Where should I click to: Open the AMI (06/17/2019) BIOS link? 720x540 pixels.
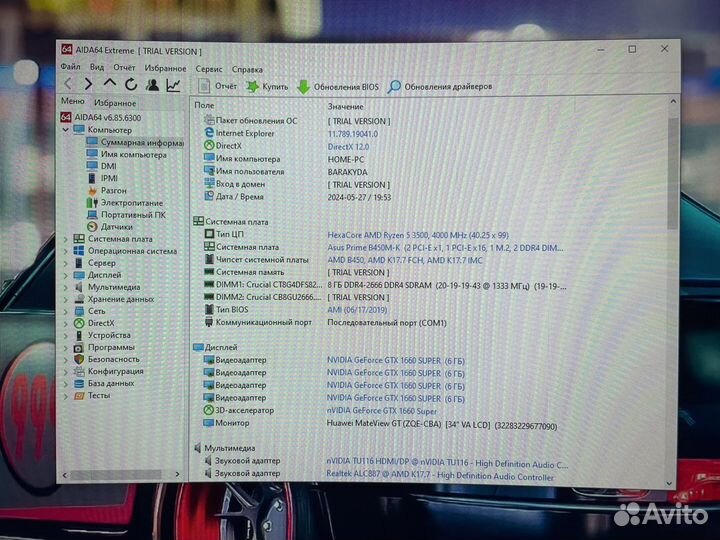(357, 310)
